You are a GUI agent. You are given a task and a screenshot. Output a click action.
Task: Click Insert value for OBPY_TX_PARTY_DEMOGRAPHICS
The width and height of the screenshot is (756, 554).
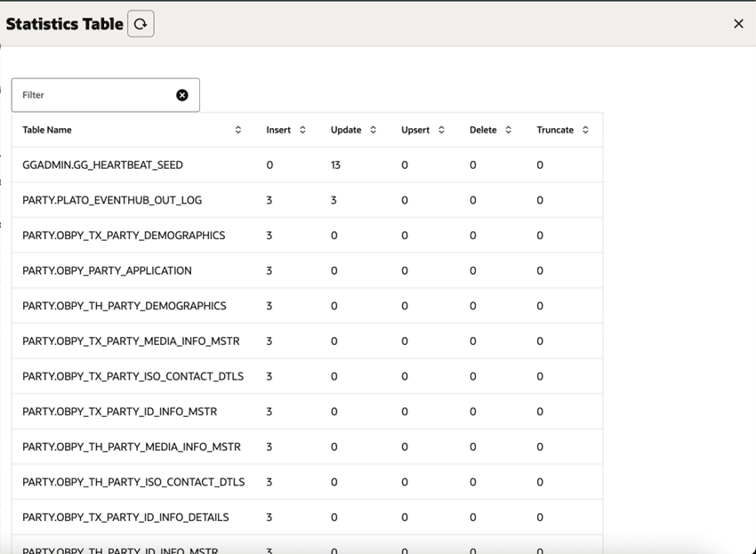click(269, 236)
